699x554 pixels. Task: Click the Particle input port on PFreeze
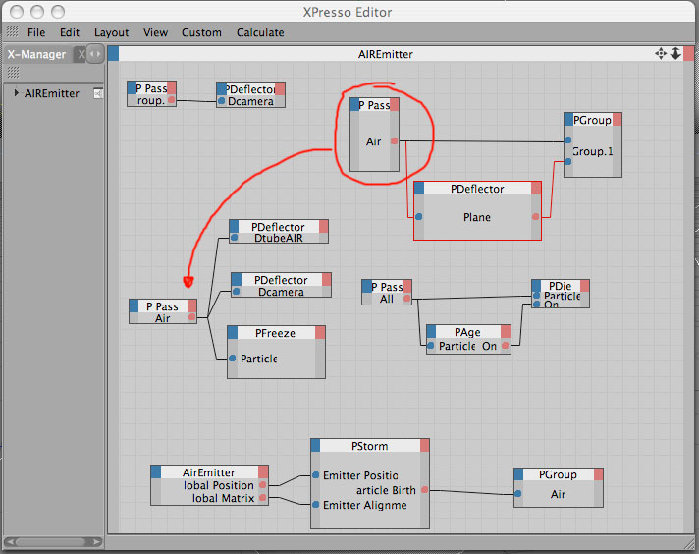(233, 358)
